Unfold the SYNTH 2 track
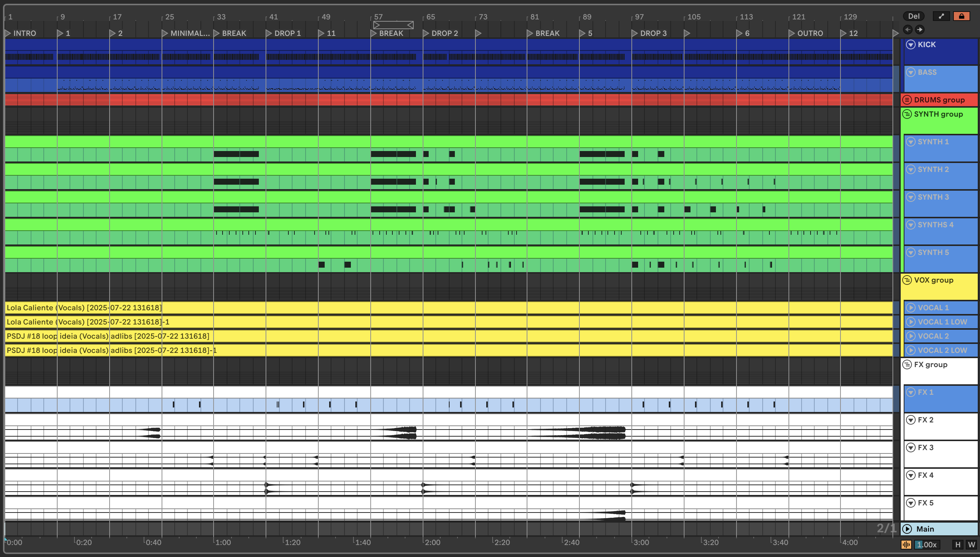 [x=911, y=169]
